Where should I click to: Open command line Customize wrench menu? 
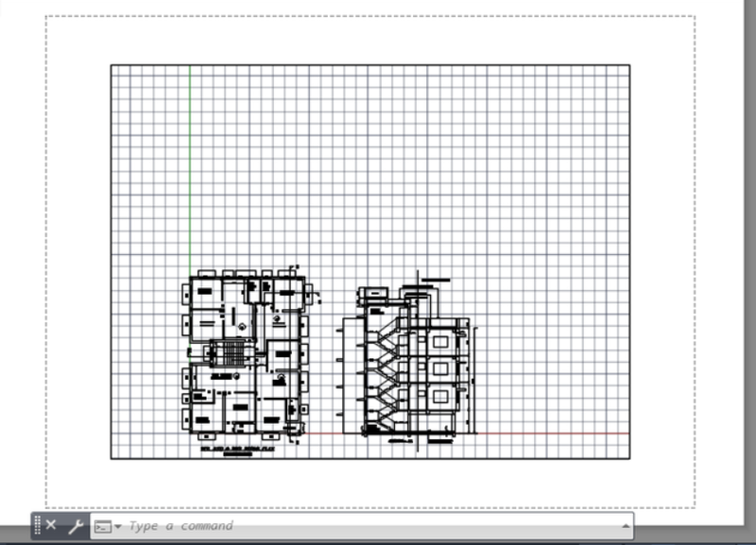(x=76, y=526)
